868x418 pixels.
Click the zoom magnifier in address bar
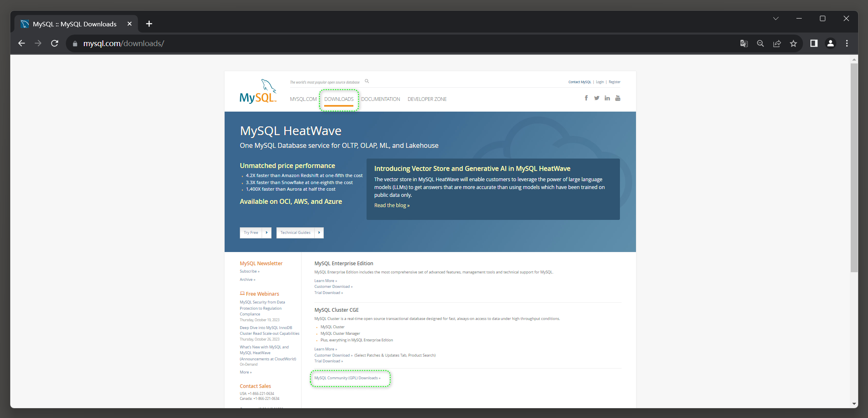point(760,43)
